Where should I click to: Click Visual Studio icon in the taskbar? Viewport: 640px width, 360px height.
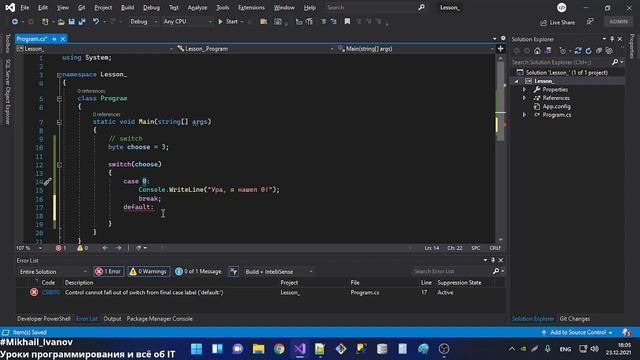click(300, 349)
